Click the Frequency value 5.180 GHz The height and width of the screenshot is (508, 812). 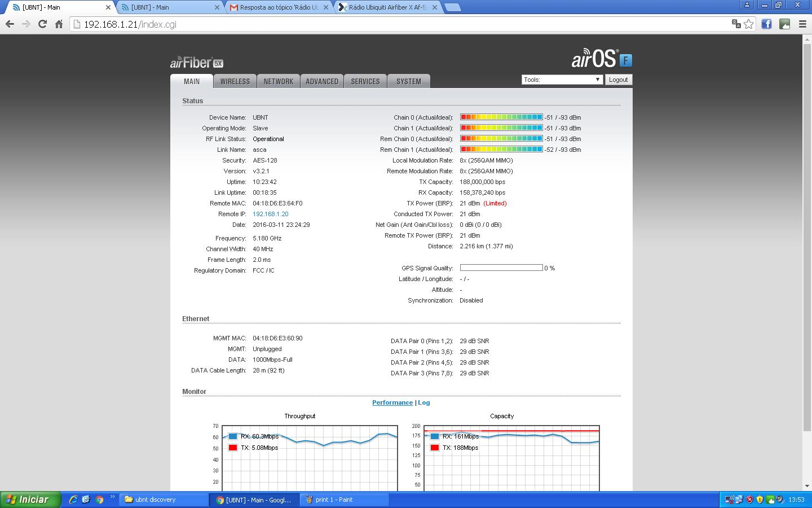pyautogui.click(x=267, y=238)
